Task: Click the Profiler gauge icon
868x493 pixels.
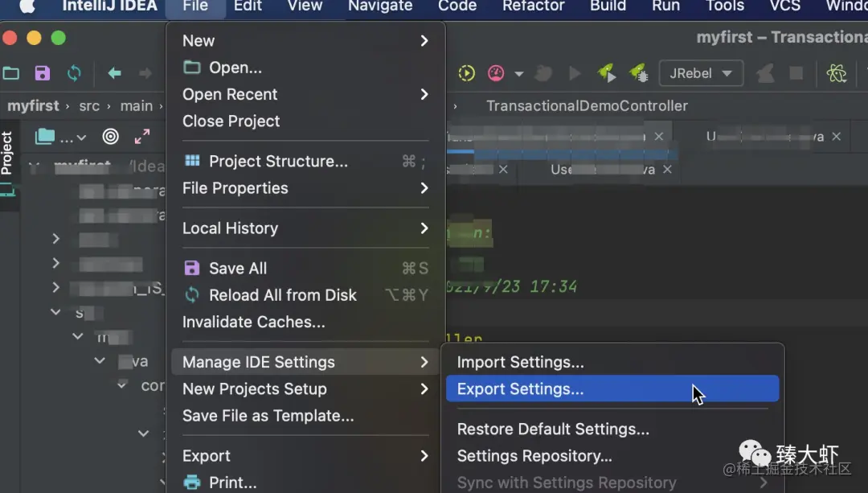Action: pos(496,73)
